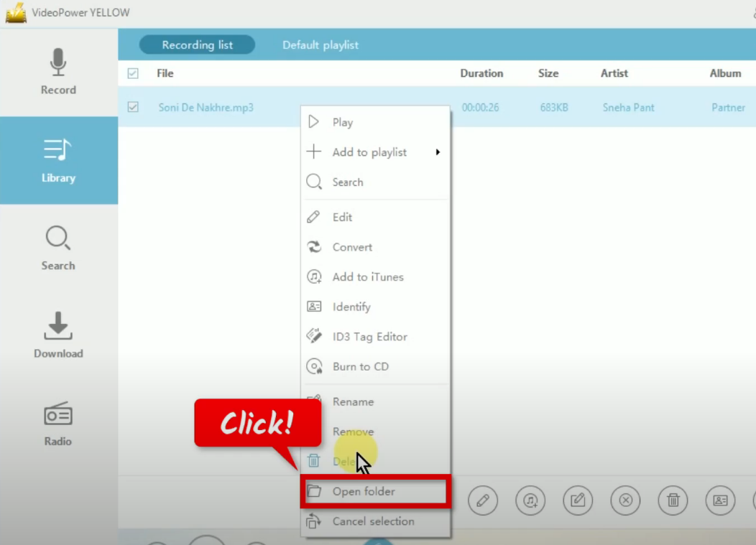Screen dimensions: 756x545
Task: Click Cancel selection in context menu
Action: pyautogui.click(x=373, y=522)
